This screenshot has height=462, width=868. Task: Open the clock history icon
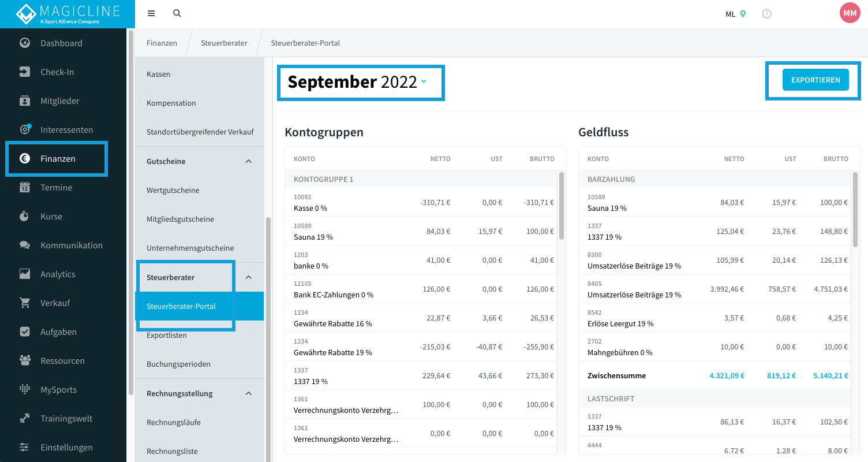click(x=767, y=13)
